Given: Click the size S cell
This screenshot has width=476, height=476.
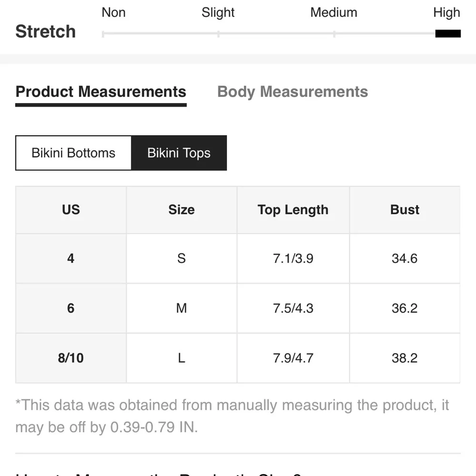Looking at the screenshot, I should click(181, 258).
